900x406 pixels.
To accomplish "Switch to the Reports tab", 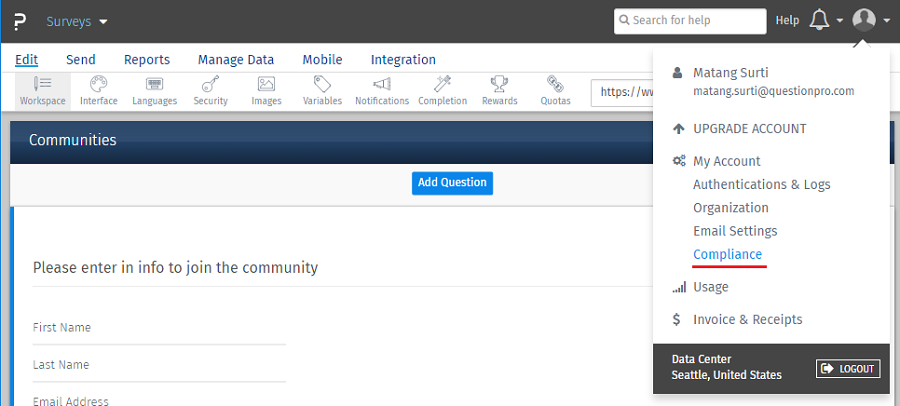I will pos(147,60).
